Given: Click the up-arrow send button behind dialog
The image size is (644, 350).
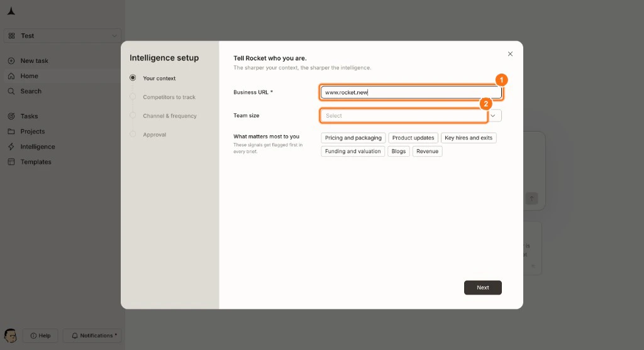Looking at the screenshot, I should click(x=531, y=199).
